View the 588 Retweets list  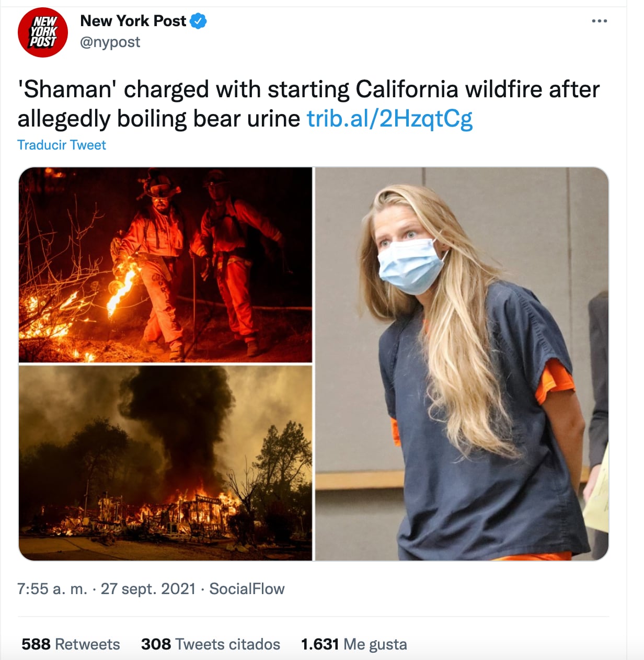coord(71,644)
